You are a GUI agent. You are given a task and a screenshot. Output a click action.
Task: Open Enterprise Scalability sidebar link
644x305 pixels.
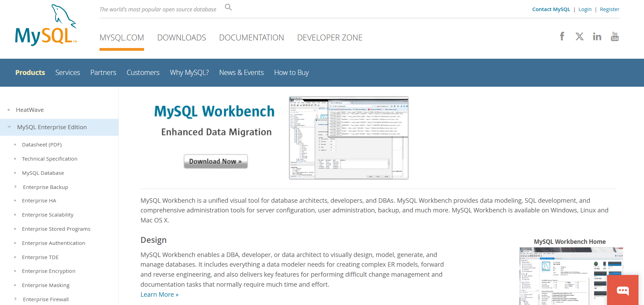(48, 215)
